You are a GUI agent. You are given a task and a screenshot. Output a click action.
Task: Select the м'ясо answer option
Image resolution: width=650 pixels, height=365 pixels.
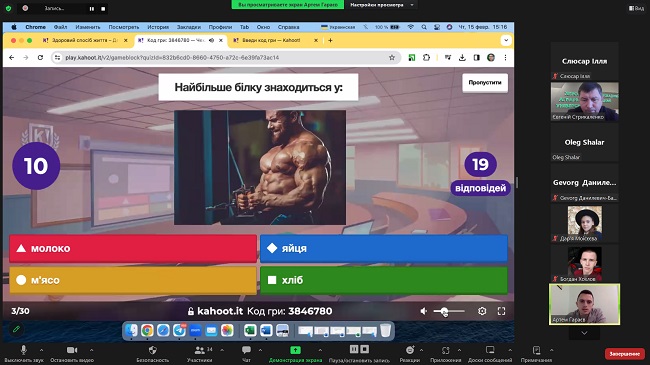pyautogui.click(x=133, y=280)
